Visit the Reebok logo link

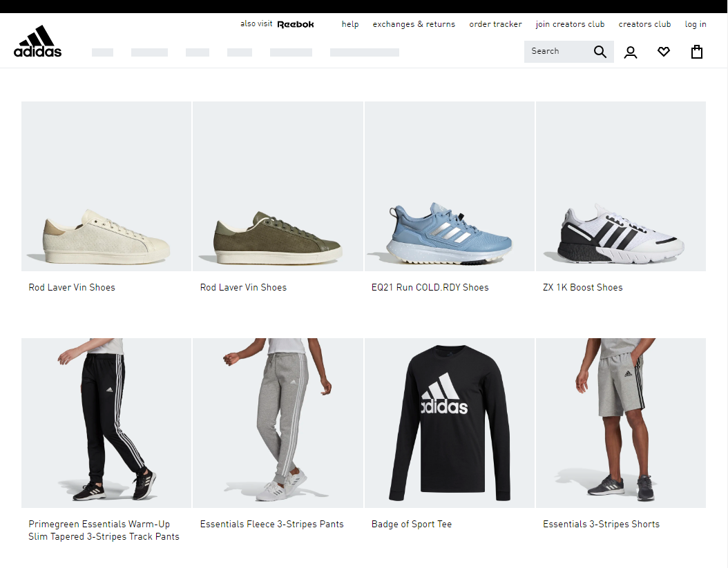[x=296, y=24]
